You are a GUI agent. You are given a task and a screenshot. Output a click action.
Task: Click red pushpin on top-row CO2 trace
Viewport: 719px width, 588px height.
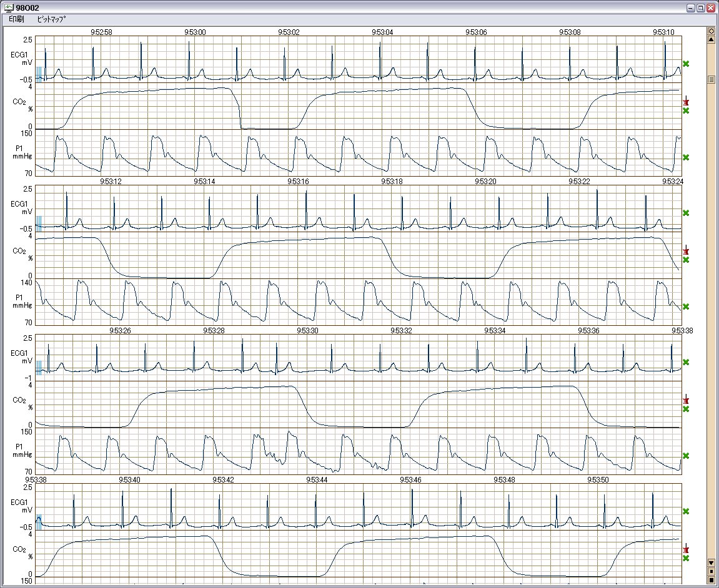[686, 100]
